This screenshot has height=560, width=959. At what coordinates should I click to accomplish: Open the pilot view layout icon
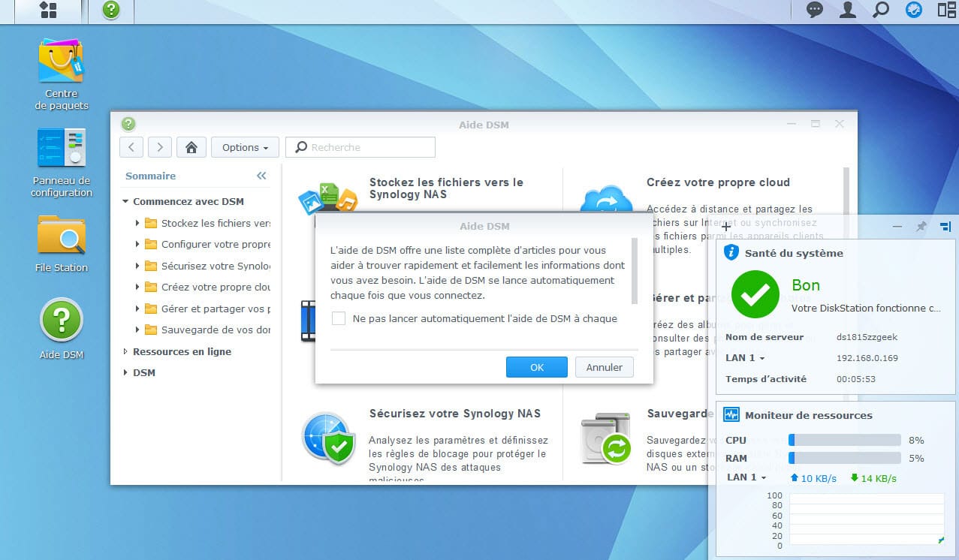click(x=947, y=11)
